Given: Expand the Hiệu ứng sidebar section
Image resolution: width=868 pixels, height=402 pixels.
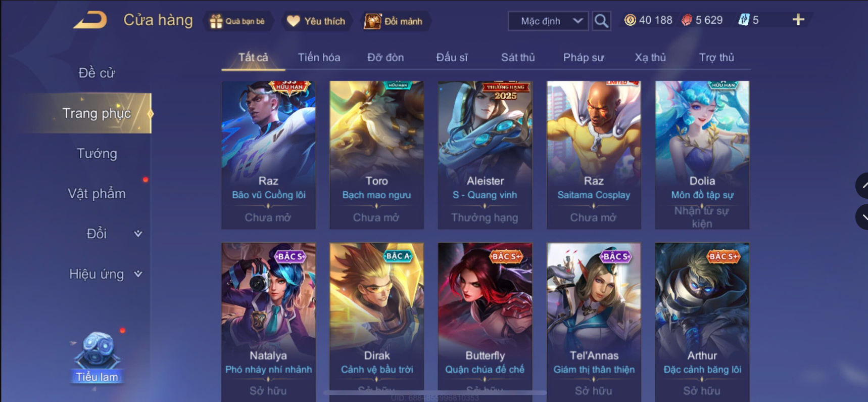Looking at the screenshot, I should 106,274.
